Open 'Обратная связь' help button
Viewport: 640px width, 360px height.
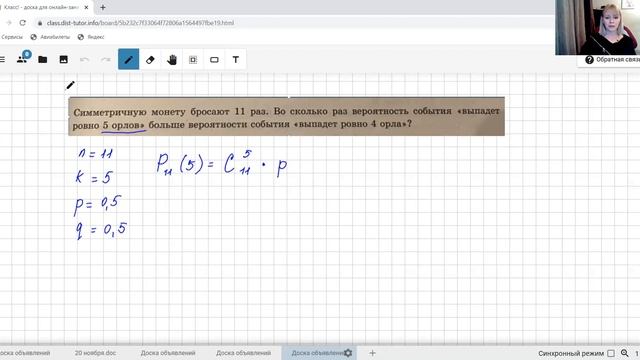pos(612,60)
